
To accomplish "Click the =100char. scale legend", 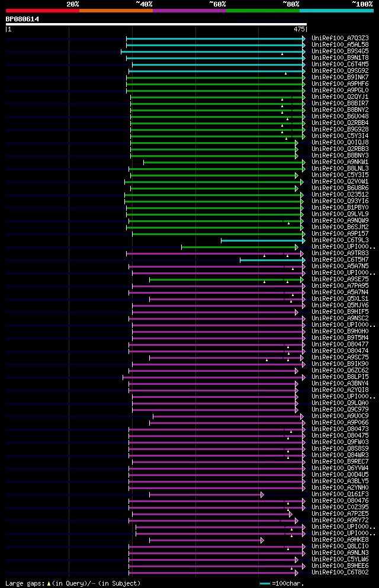I will (281, 583).
